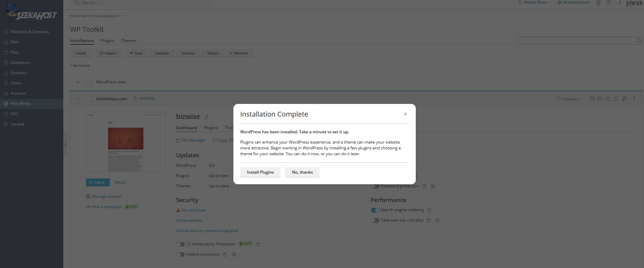Open the Weston Wyatt user menu
Image resolution: width=644 pixels, height=268 pixels.
tap(534, 2)
